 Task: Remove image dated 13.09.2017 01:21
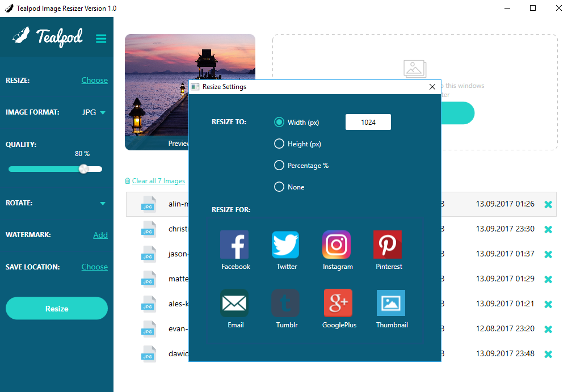pyautogui.click(x=548, y=304)
